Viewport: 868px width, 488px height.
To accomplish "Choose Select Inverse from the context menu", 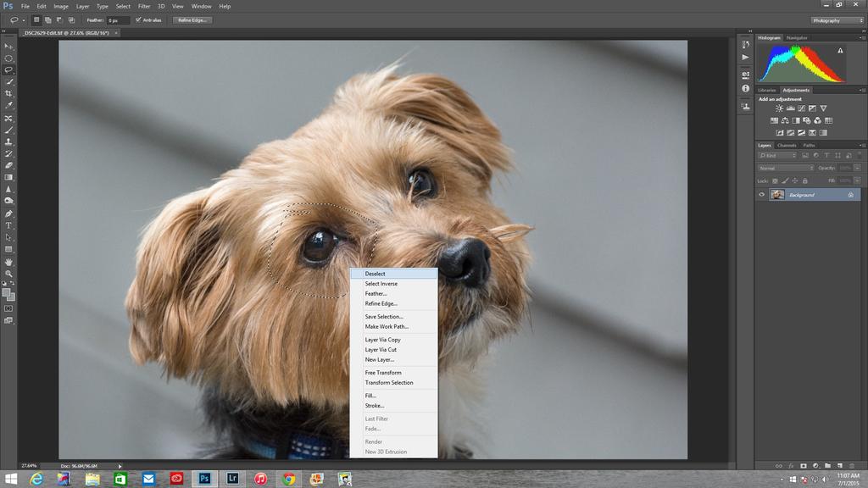I will 381,284.
